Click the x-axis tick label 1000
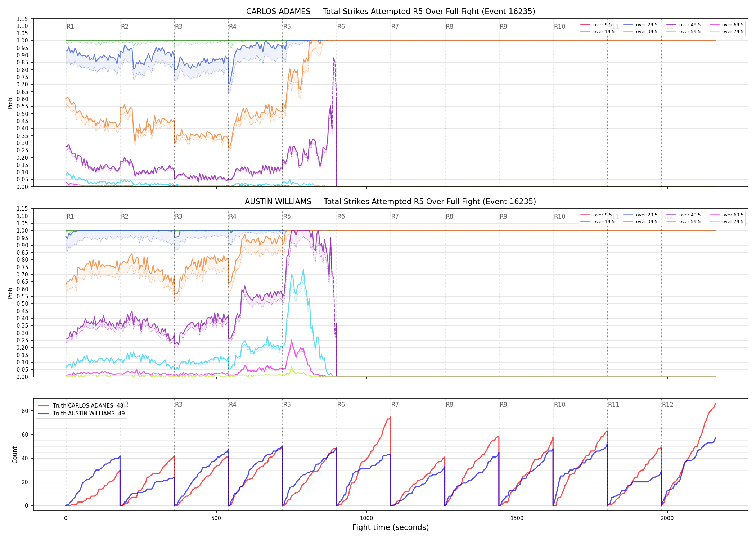The height and width of the screenshot is (540, 756). 366,518
